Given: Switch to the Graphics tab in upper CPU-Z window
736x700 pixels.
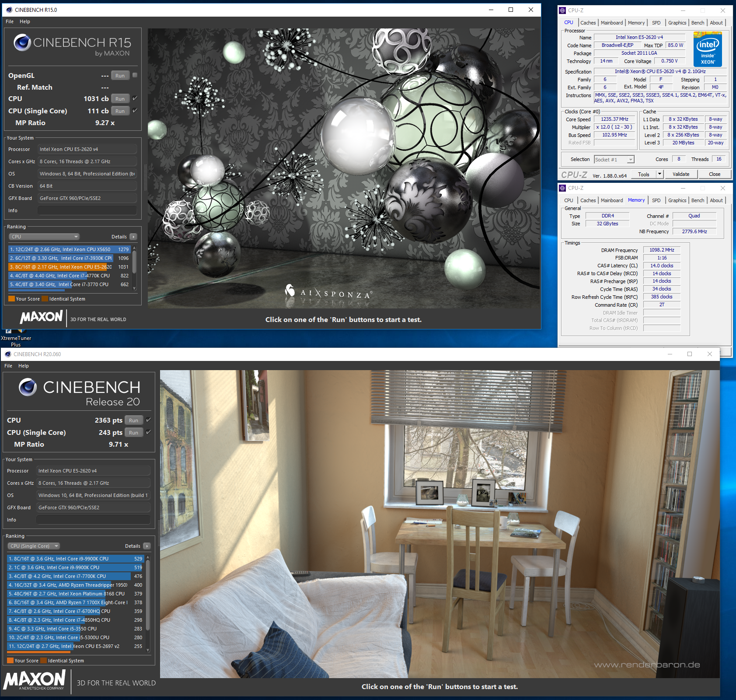Looking at the screenshot, I should [x=677, y=23].
